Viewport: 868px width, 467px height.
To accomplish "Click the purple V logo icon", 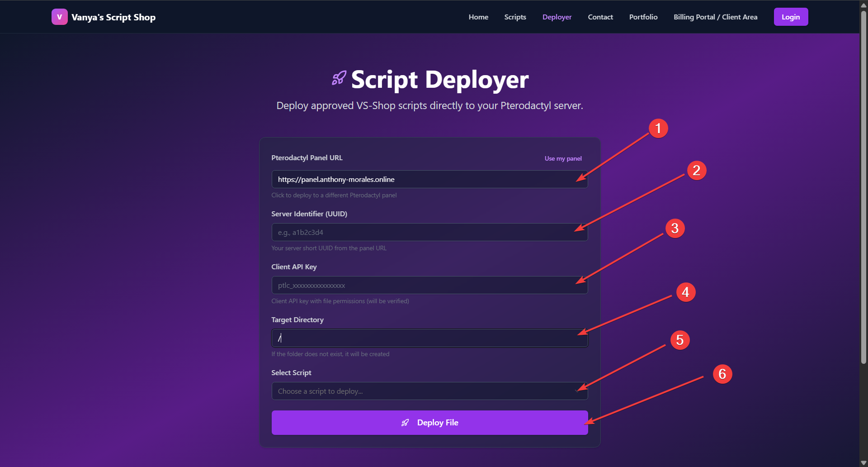I will click(59, 17).
